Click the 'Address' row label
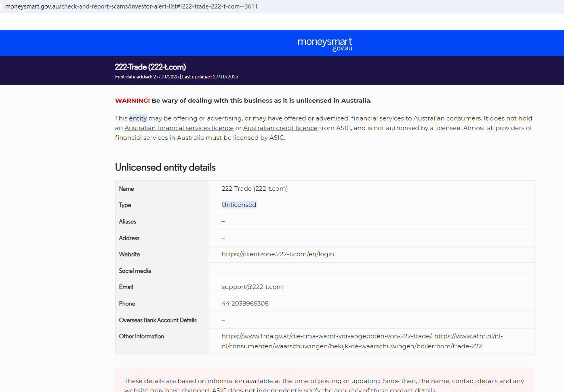The width and height of the screenshot is (564, 392). [129, 238]
